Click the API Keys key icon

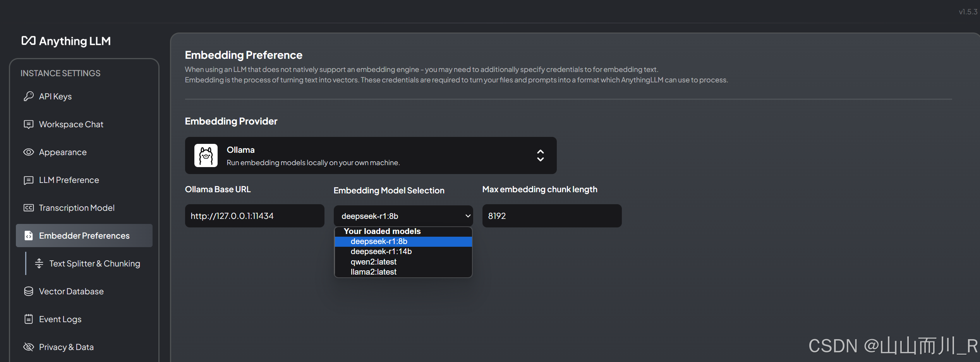point(29,96)
